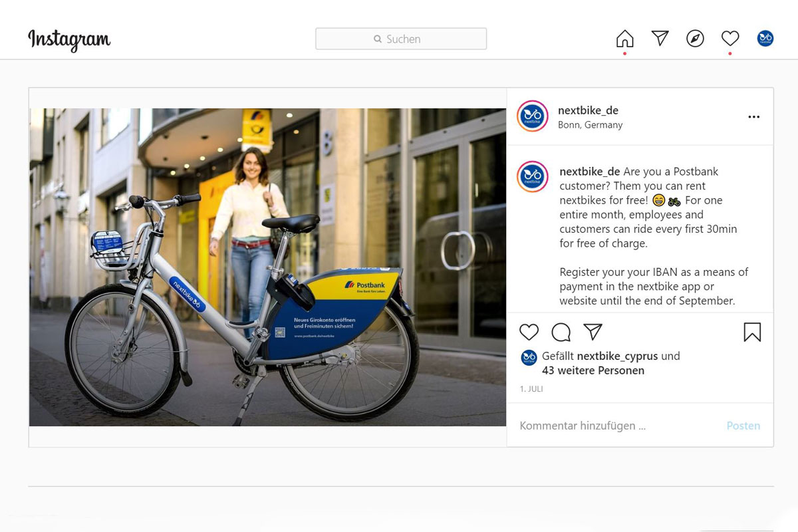The height and width of the screenshot is (532, 798).
Task: Click the comment speech bubble icon
Action: [x=561, y=332]
